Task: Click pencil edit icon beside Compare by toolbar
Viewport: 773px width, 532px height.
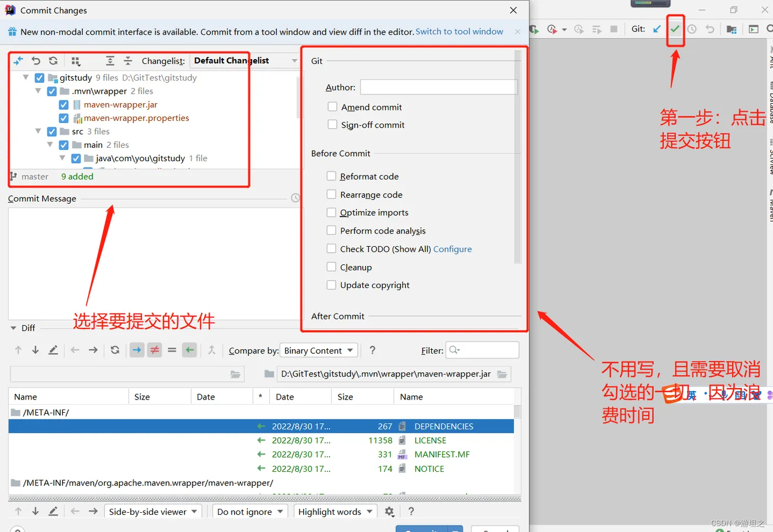Action: pyautogui.click(x=53, y=350)
